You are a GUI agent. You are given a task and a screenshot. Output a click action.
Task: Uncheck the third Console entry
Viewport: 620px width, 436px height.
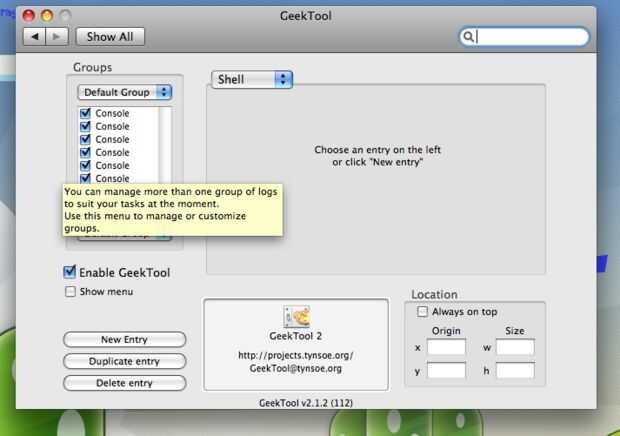click(x=85, y=140)
